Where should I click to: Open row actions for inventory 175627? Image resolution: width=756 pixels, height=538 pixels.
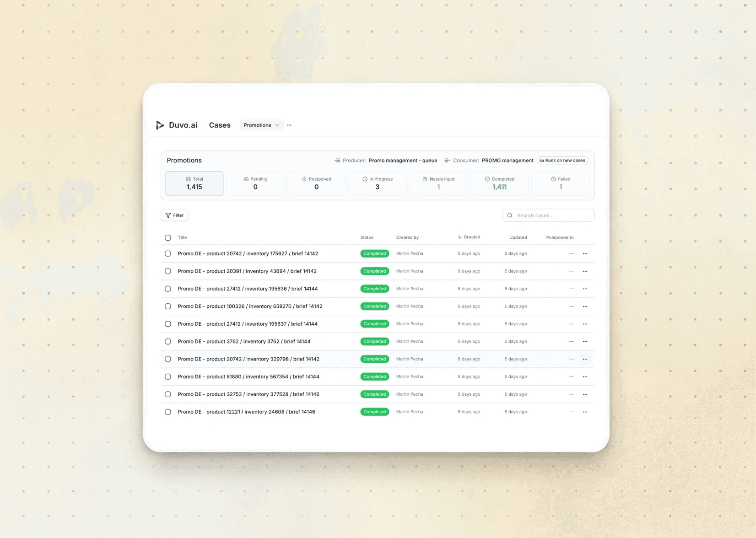click(x=585, y=253)
